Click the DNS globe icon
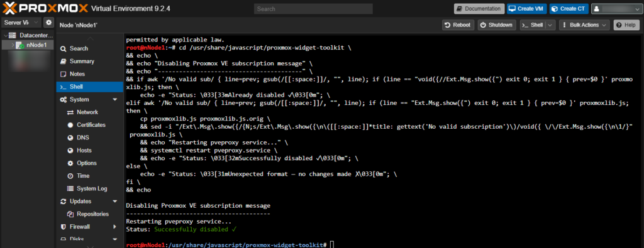 click(70, 137)
